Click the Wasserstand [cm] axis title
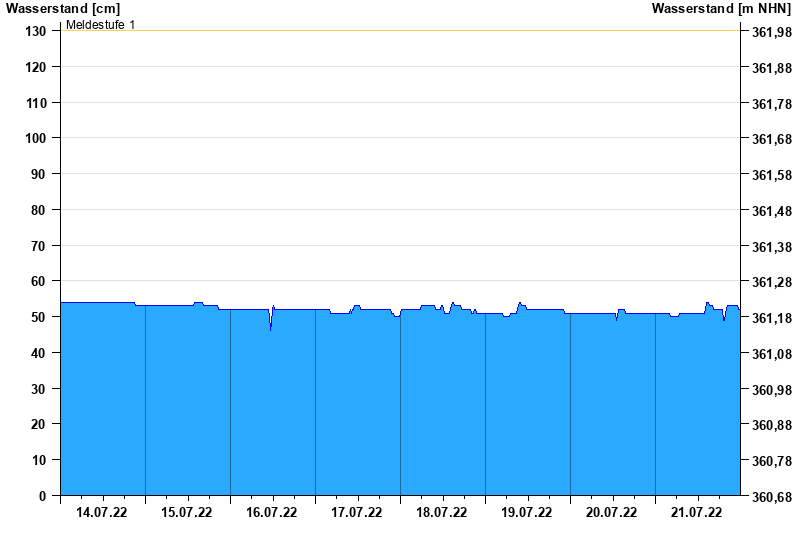This screenshot has height=550, width=800. 62,9
